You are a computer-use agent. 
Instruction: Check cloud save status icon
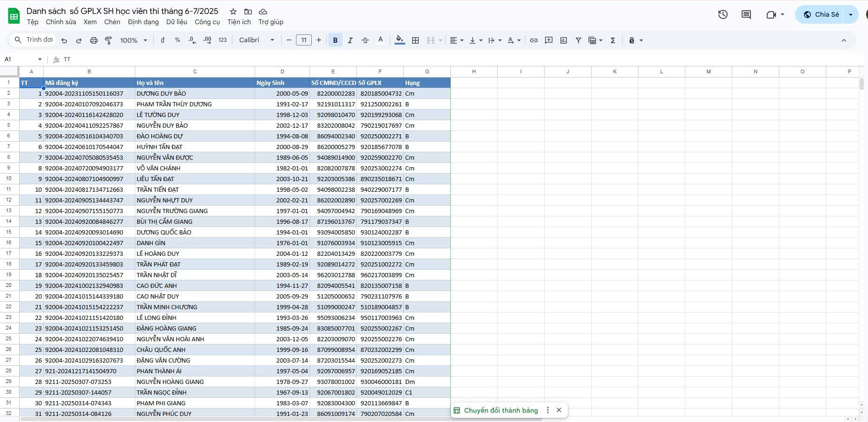pyautogui.click(x=263, y=12)
